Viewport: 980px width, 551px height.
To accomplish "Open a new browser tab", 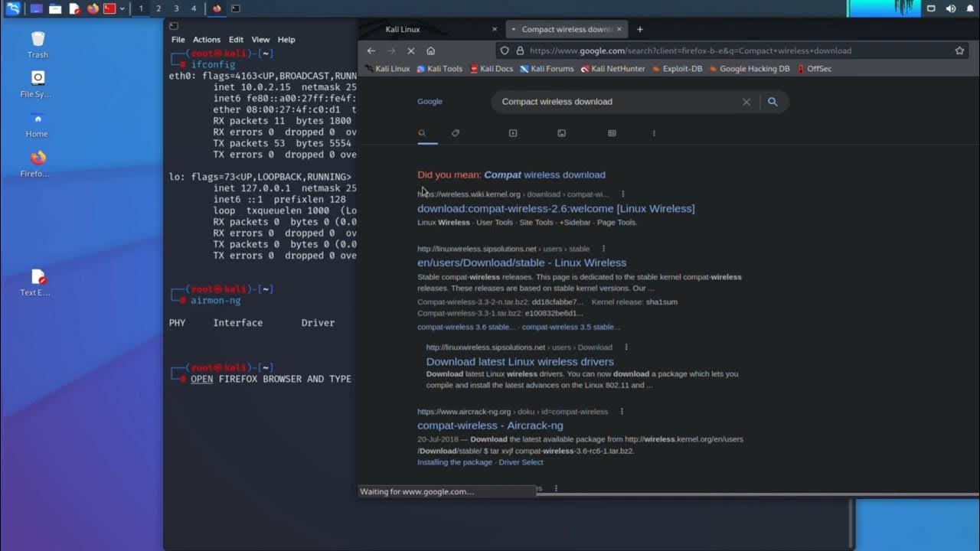I will pyautogui.click(x=640, y=30).
